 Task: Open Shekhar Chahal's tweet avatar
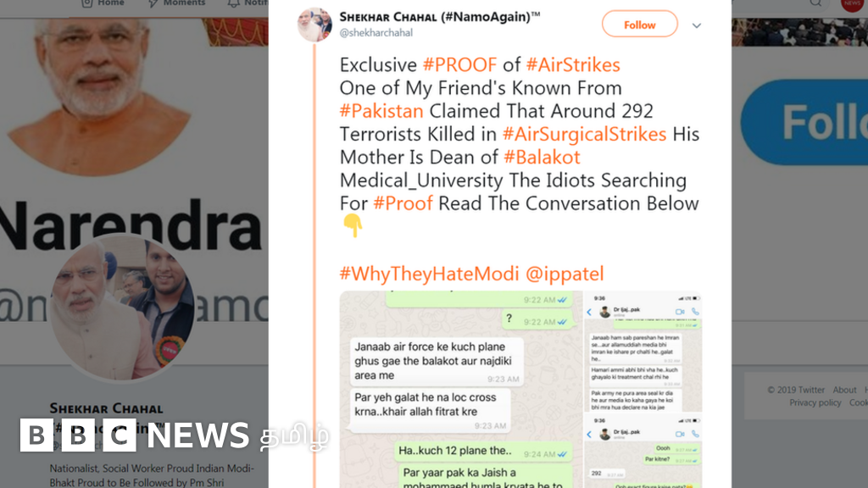tap(314, 25)
